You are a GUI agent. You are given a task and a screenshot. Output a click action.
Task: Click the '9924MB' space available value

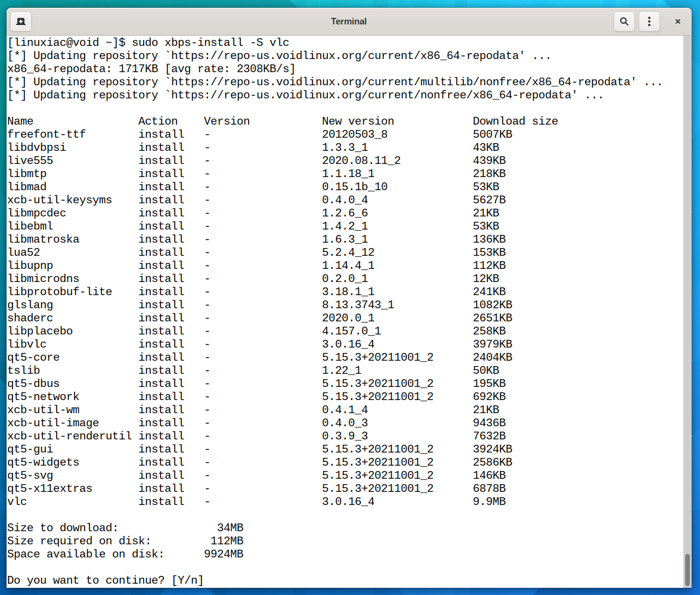tap(224, 554)
